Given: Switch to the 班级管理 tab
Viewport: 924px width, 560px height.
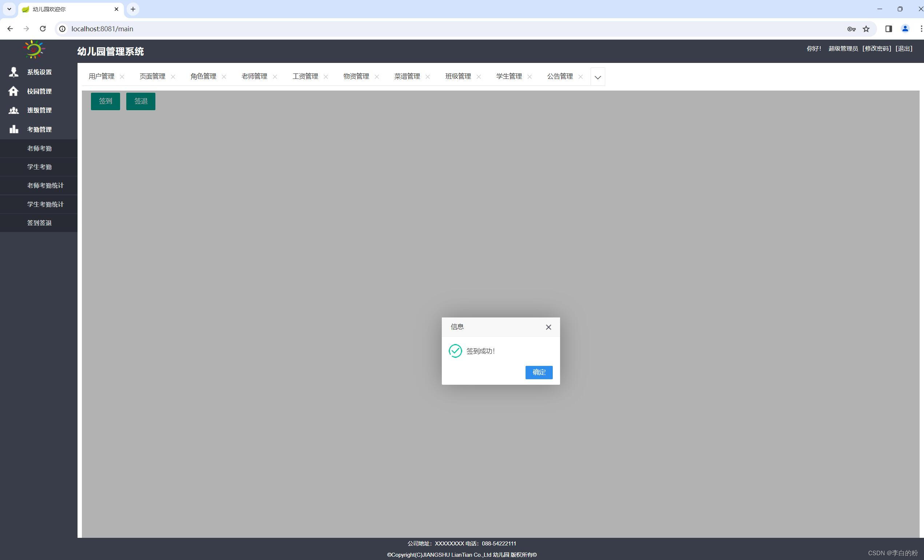Looking at the screenshot, I should pos(458,76).
